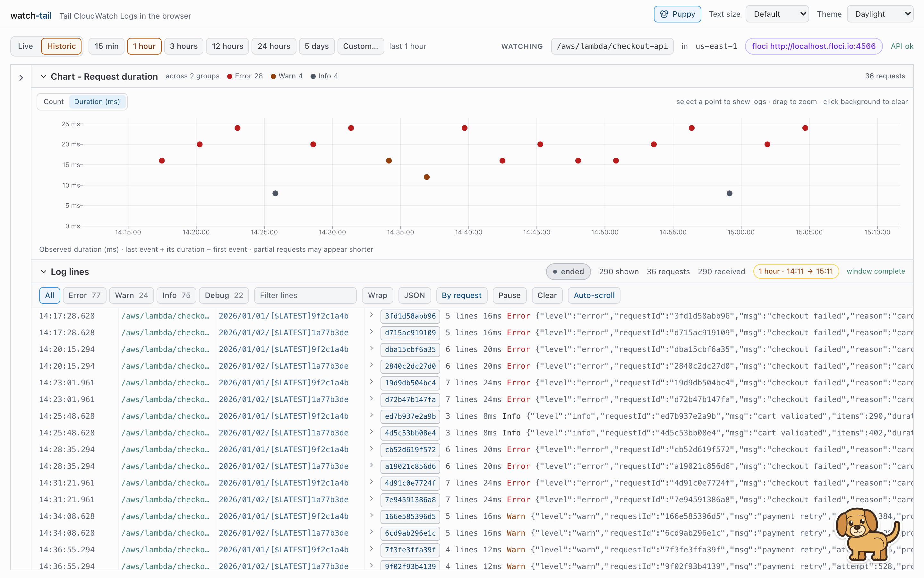Open the floci localhost endpoint link
The width and height of the screenshot is (924, 578).
pyautogui.click(x=813, y=46)
